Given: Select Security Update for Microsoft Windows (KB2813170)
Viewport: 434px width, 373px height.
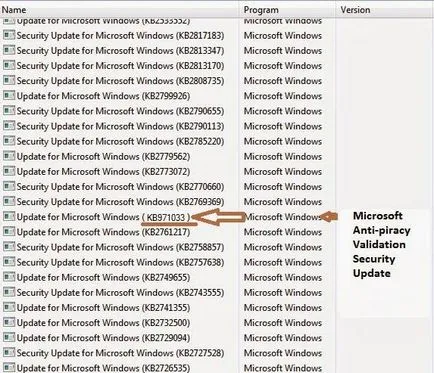Looking at the screenshot, I should point(120,66).
